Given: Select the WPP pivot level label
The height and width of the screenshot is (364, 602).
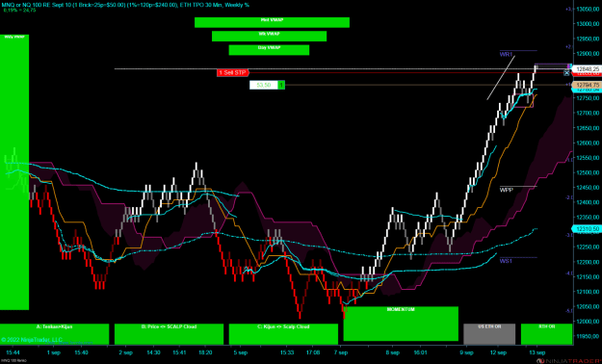Looking at the screenshot, I should [x=506, y=190].
